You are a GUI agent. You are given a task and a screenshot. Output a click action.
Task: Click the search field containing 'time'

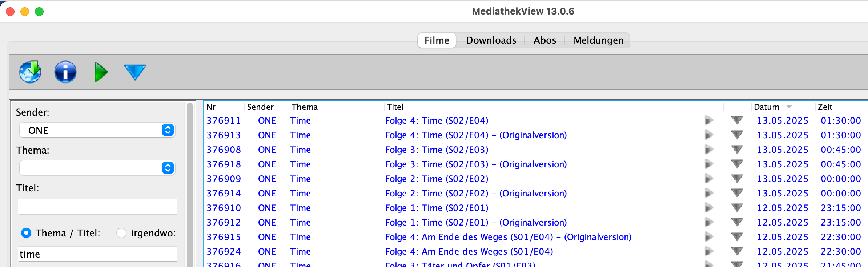click(x=97, y=254)
